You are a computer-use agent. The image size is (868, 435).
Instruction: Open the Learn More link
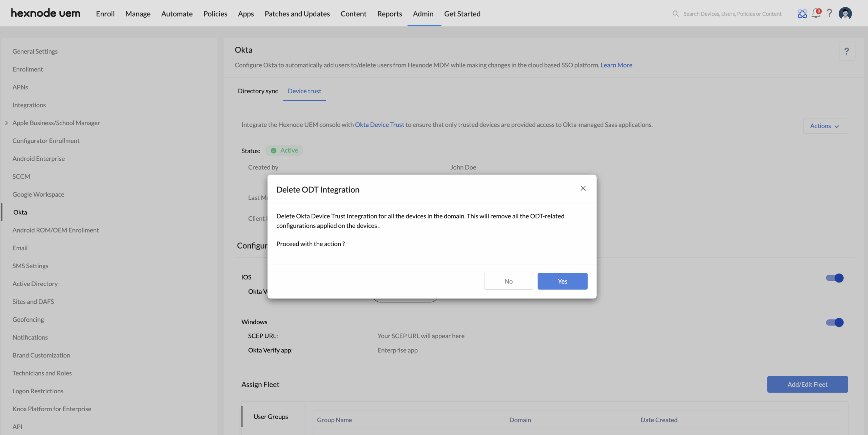coord(616,65)
